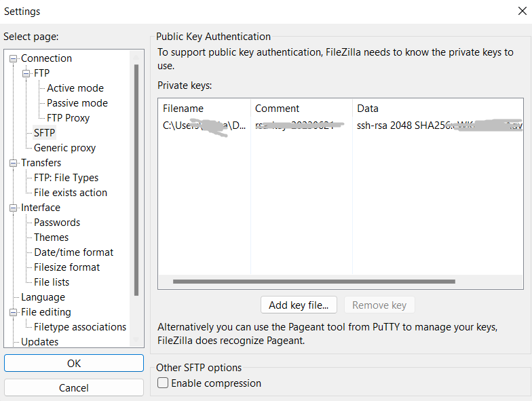Open the Language page

[x=43, y=297]
